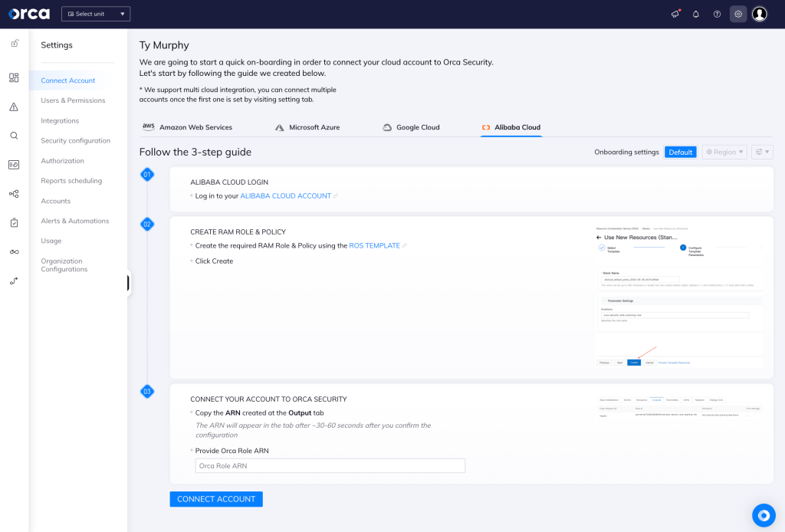
Task: Open Integrations settings
Action: point(60,120)
